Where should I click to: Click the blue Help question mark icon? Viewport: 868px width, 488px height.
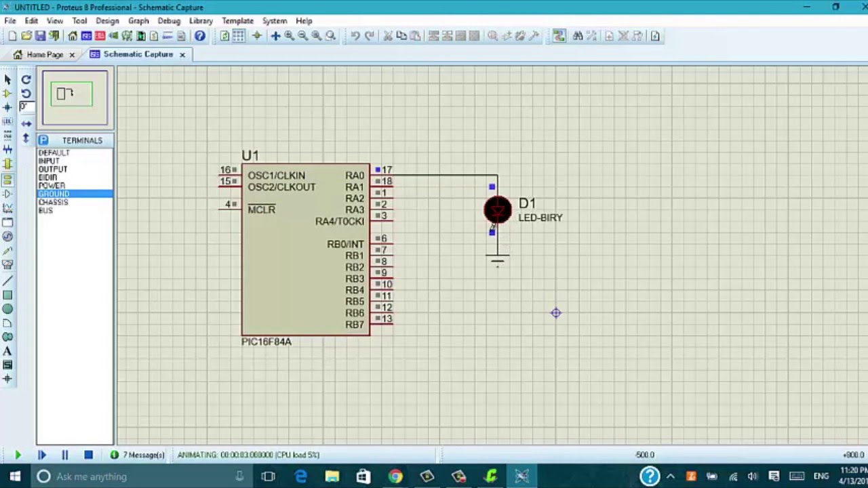tap(200, 36)
